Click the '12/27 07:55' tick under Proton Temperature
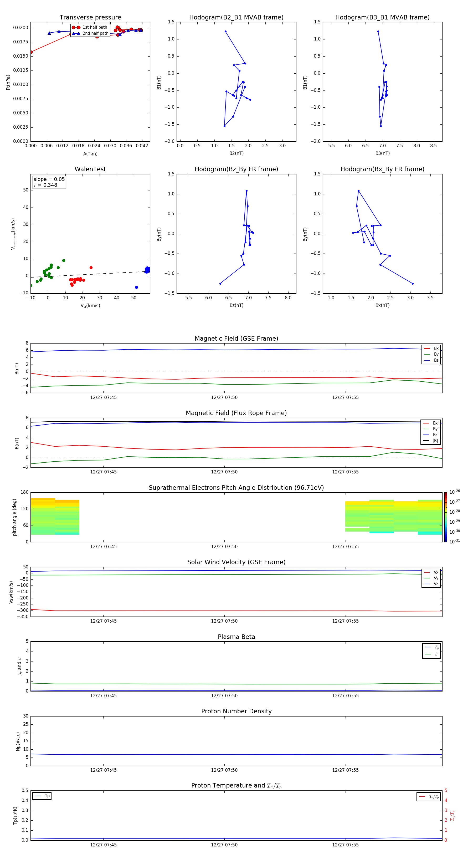The width and height of the screenshot is (473, 868). pyautogui.click(x=345, y=845)
